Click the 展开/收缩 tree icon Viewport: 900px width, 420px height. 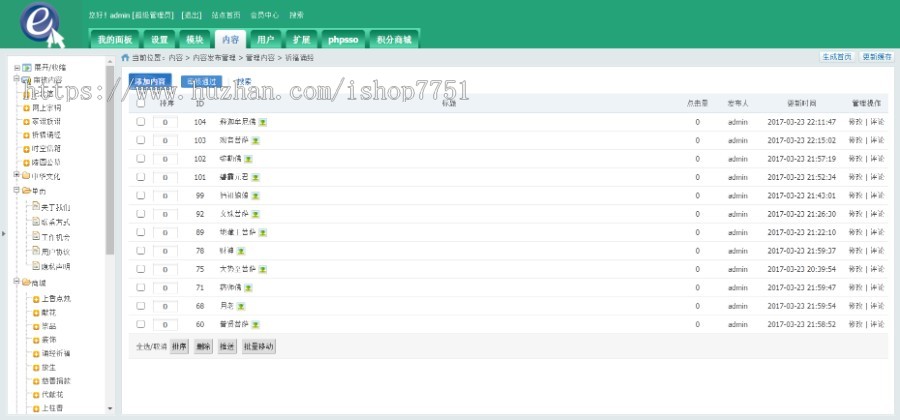tap(26, 67)
